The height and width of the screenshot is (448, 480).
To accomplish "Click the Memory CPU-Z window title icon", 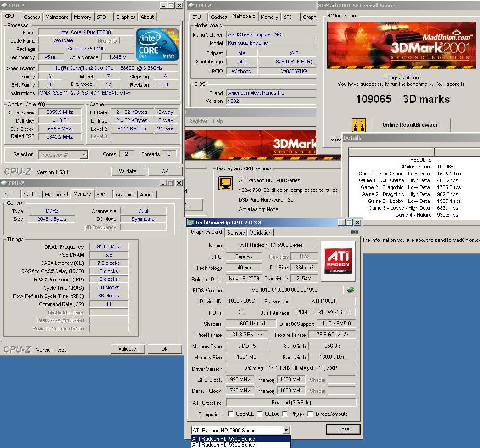I will point(4,183).
